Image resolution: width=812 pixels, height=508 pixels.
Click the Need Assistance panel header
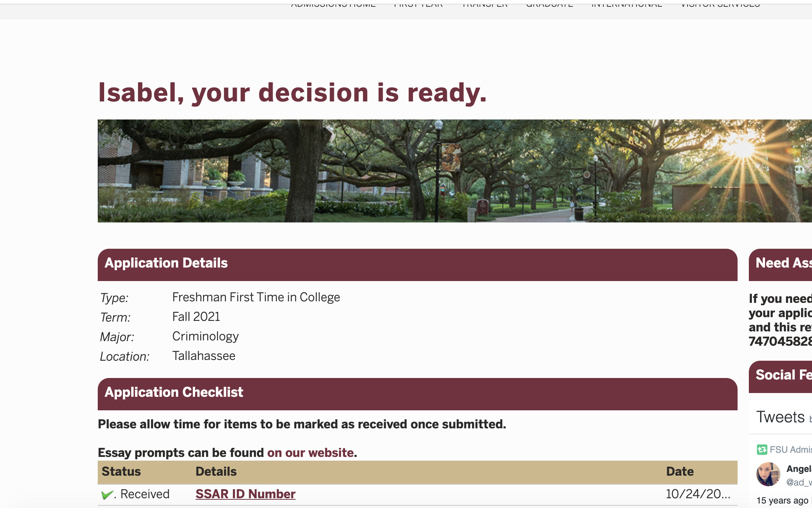click(780, 265)
